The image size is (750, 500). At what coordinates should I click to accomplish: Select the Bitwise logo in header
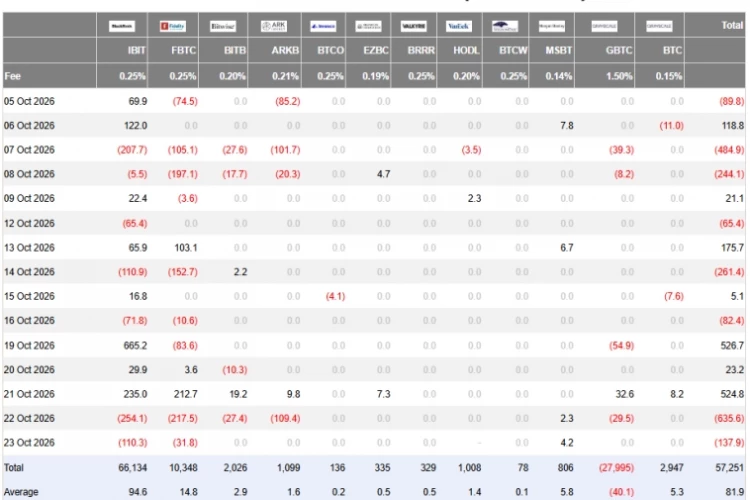pos(223,26)
